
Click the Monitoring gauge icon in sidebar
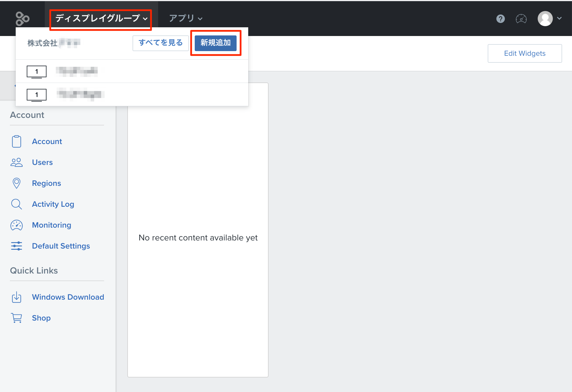(17, 225)
